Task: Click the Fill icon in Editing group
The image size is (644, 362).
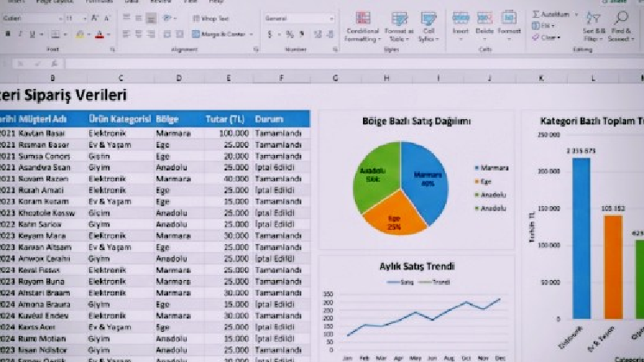Action: [x=535, y=26]
